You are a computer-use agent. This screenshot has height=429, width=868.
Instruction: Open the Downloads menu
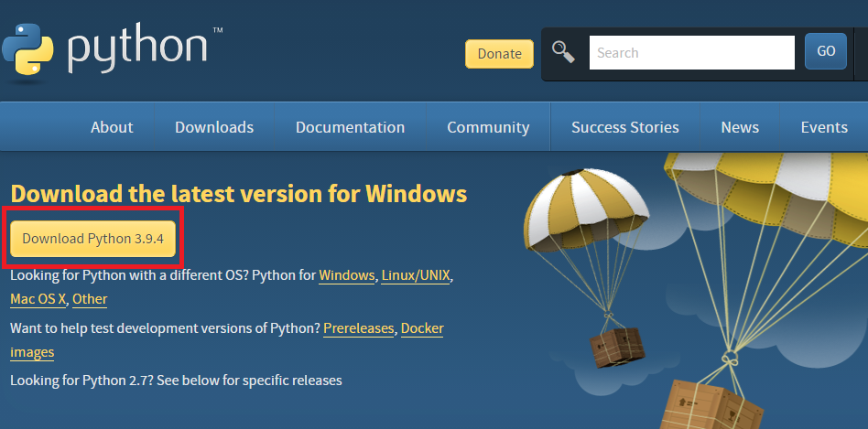click(x=214, y=127)
